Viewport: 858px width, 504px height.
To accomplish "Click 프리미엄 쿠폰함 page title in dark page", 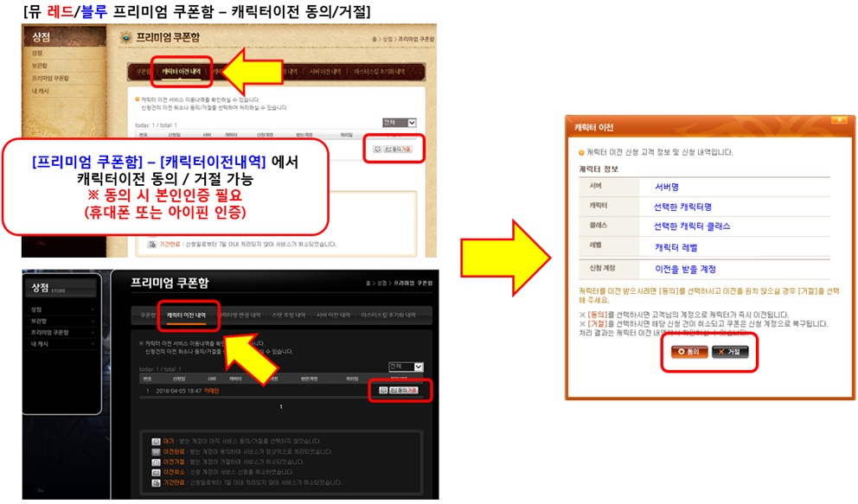I will (170, 283).
